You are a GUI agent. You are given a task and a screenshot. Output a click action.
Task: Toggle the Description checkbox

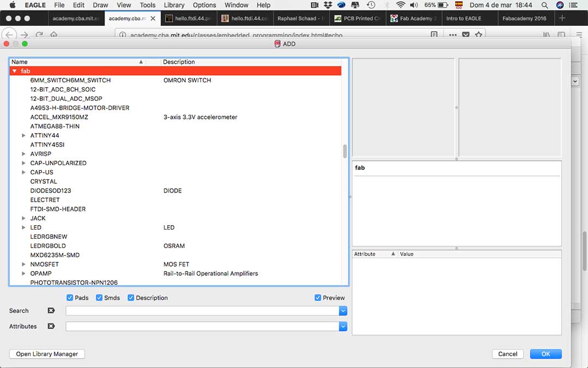[131, 298]
